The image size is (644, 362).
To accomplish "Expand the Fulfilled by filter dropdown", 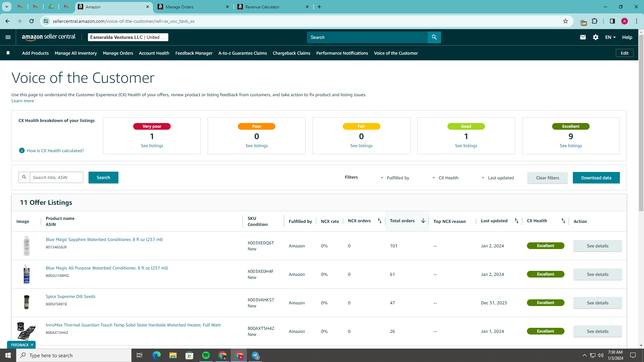I will tap(395, 178).
